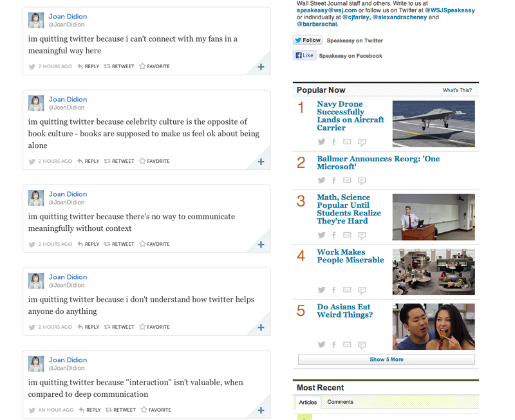
Task: Click 'AN HOUR AGO' timestamp on last tweet
Action: pyautogui.click(x=56, y=410)
